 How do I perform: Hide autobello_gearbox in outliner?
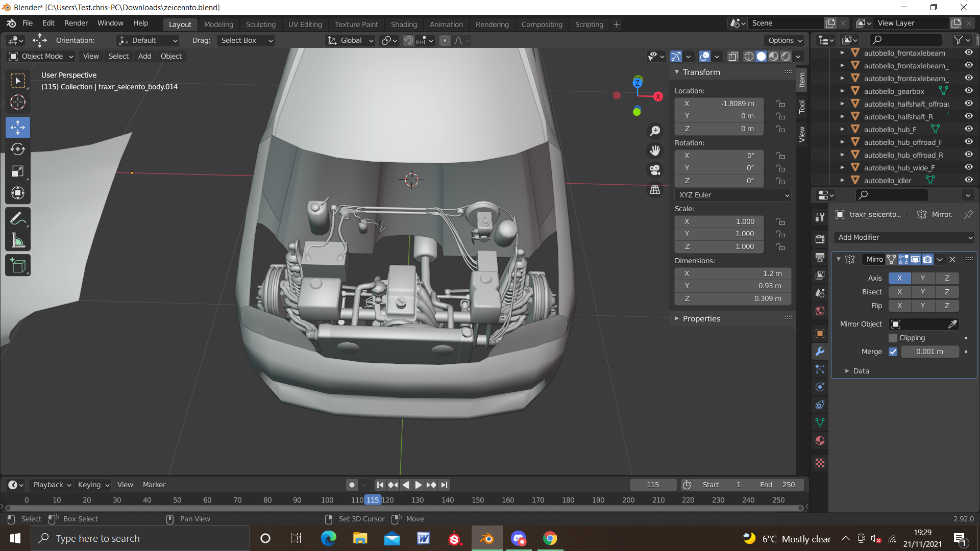(968, 91)
